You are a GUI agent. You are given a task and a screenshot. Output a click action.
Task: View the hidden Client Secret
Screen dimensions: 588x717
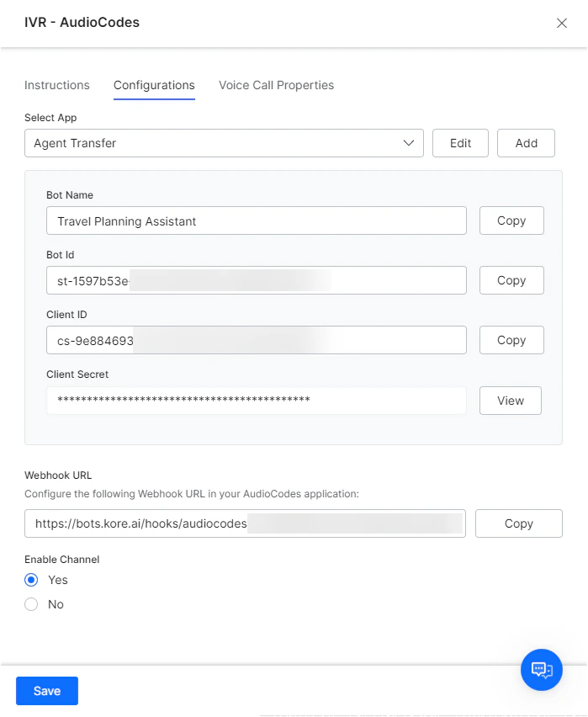click(x=510, y=401)
